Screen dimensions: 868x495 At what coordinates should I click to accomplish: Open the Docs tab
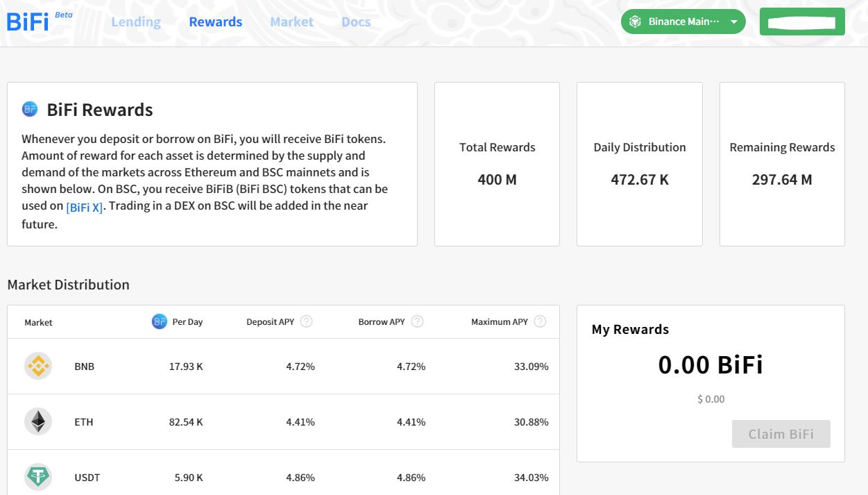point(356,22)
